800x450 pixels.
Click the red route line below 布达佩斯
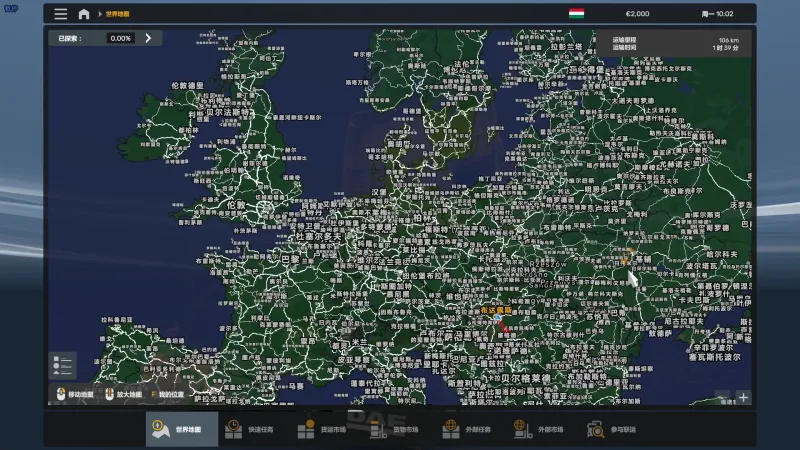[503, 327]
